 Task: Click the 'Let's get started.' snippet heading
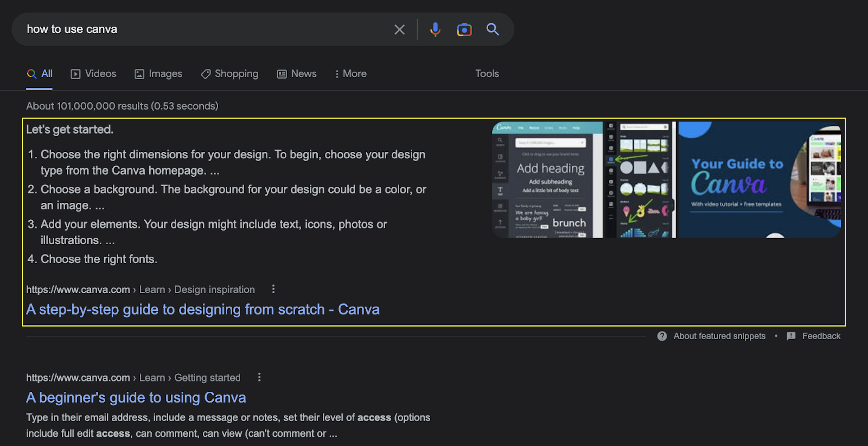tap(70, 130)
